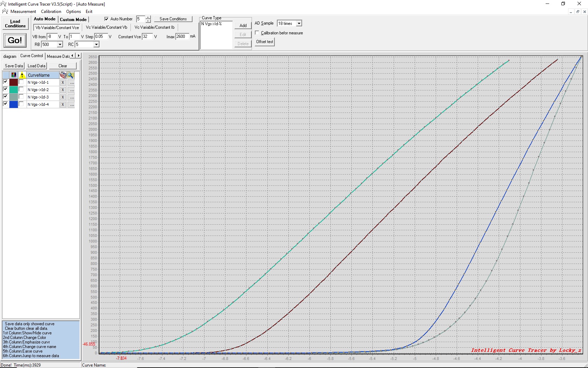
Task: Switch to the diagram tab
Action: pyautogui.click(x=10, y=56)
